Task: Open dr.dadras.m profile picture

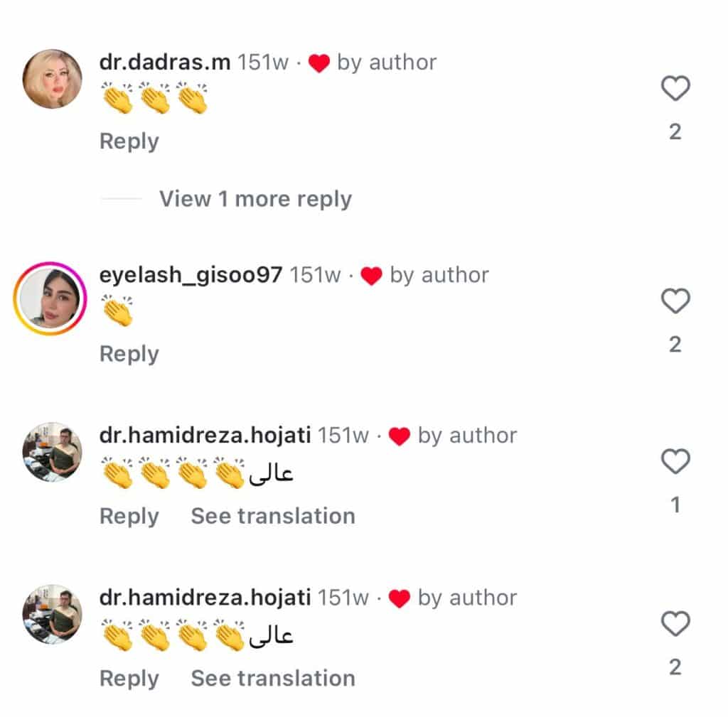Action: 53,79
